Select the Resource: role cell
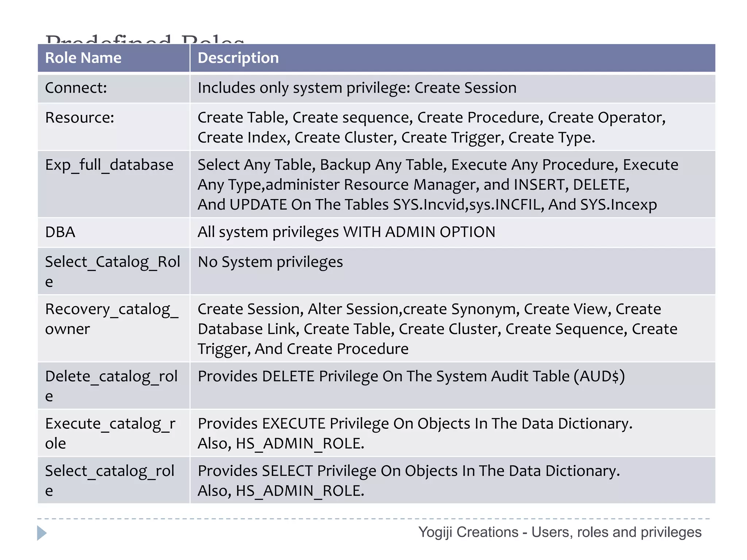This screenshot has height=560, width=747. tap(113, 127)
